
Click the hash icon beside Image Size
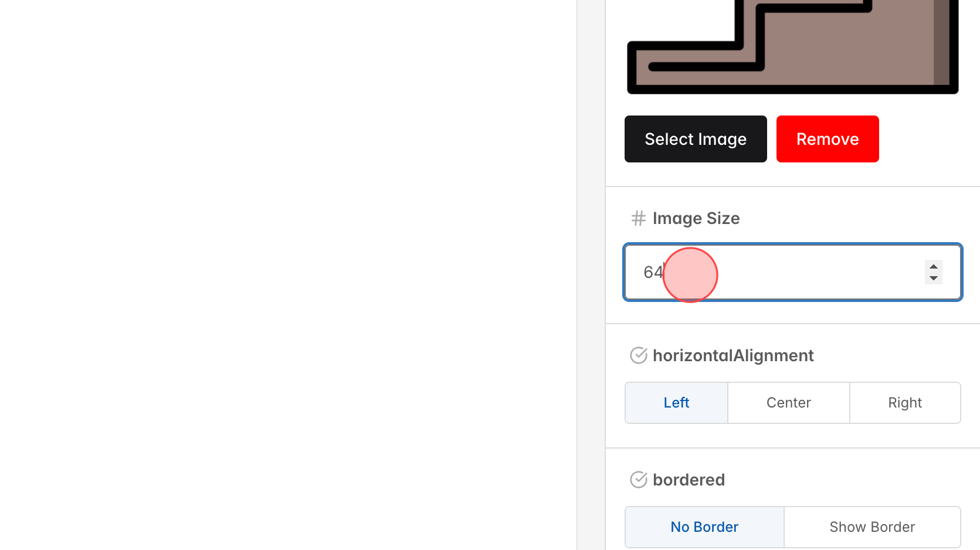point(638,218)
